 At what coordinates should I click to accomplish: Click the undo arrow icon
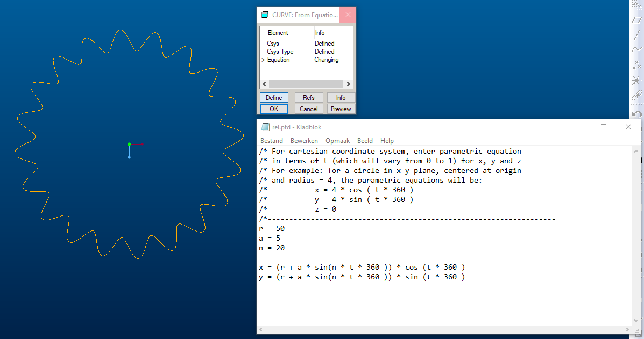(636, 114)
